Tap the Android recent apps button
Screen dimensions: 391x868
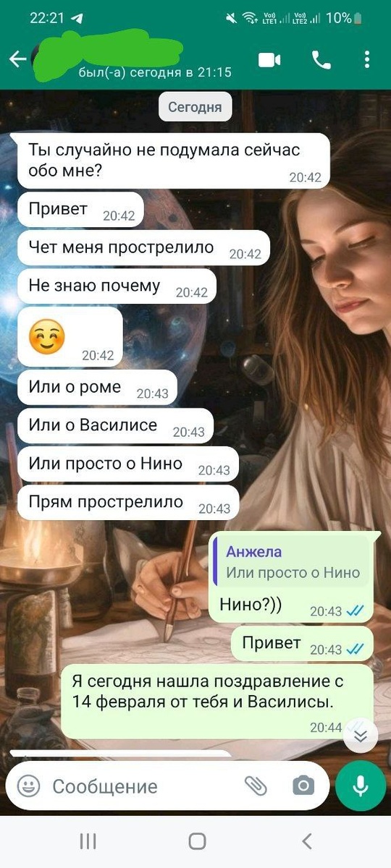click(88, 841)
